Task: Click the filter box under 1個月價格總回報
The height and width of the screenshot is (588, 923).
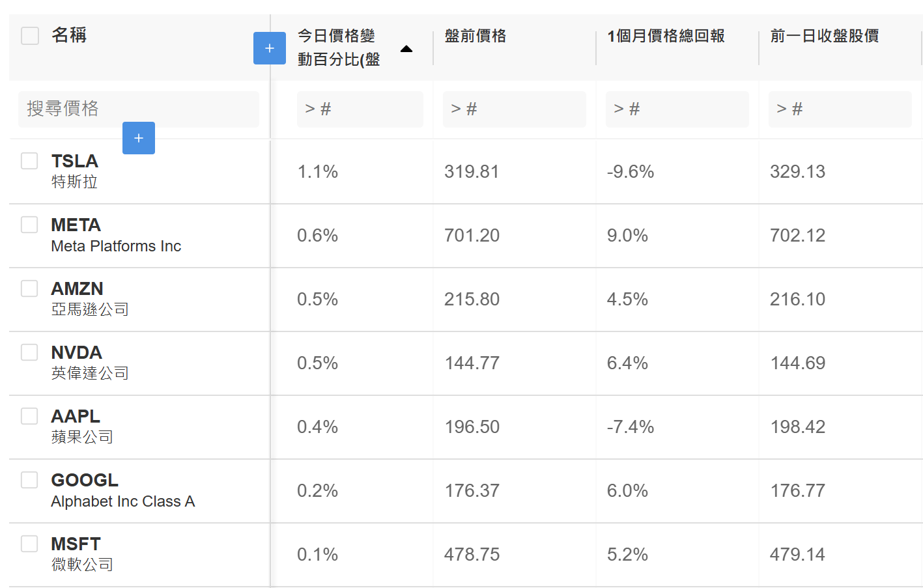Action: coord(677,109)
